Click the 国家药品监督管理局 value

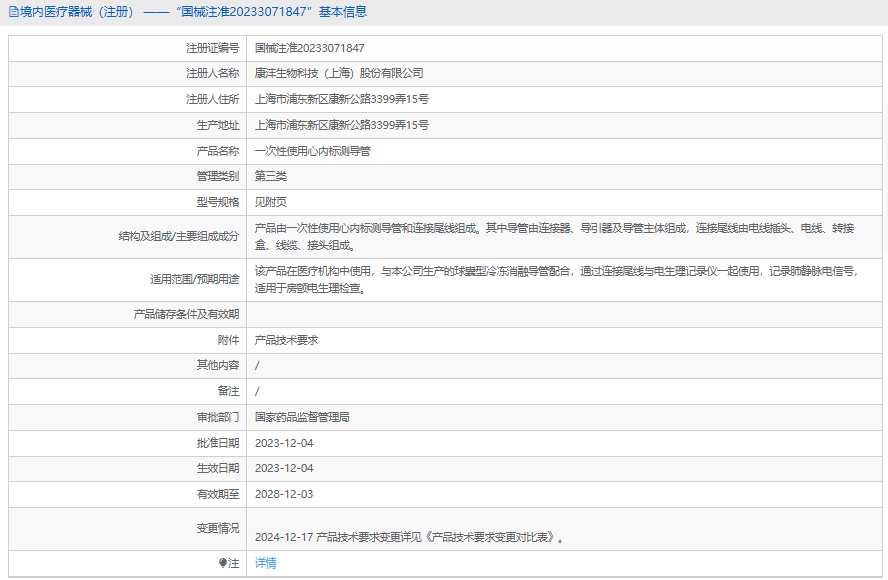click(302, 417)
